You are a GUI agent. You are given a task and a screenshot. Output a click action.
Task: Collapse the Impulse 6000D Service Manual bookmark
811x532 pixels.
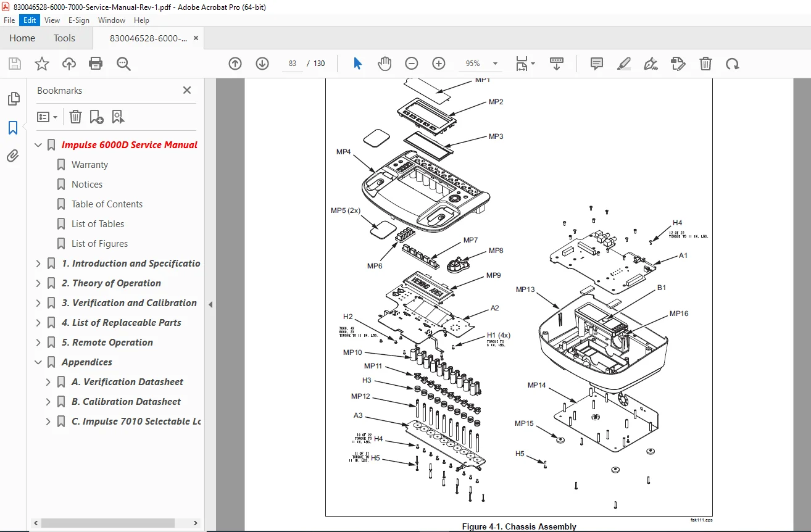pyautogui.click(x=38, y=145)
